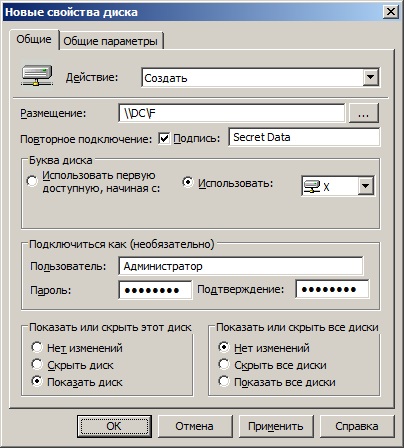This screenshot has width=404, height=448.
Task: Click the browse ellipsis button for Размещение
Action: [364, 113]
